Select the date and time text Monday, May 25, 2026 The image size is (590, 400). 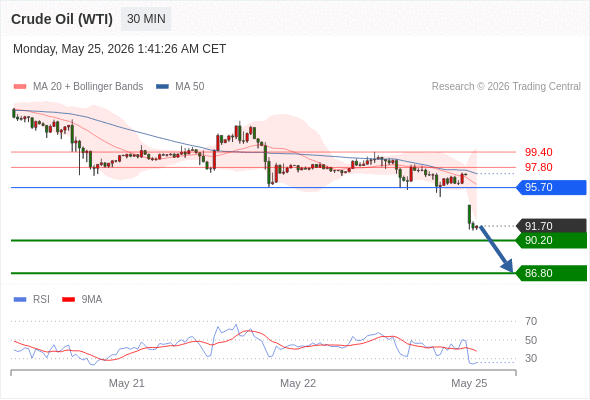[119, 49]
